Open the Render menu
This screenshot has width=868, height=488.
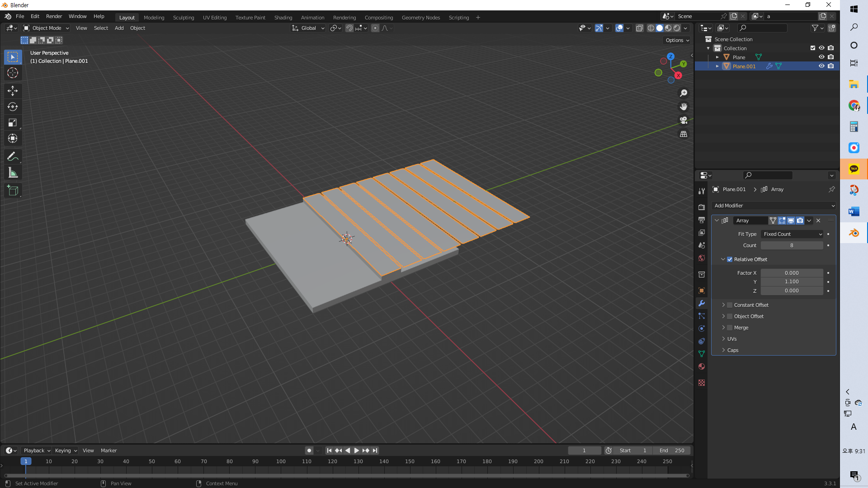tap(54, 16)
